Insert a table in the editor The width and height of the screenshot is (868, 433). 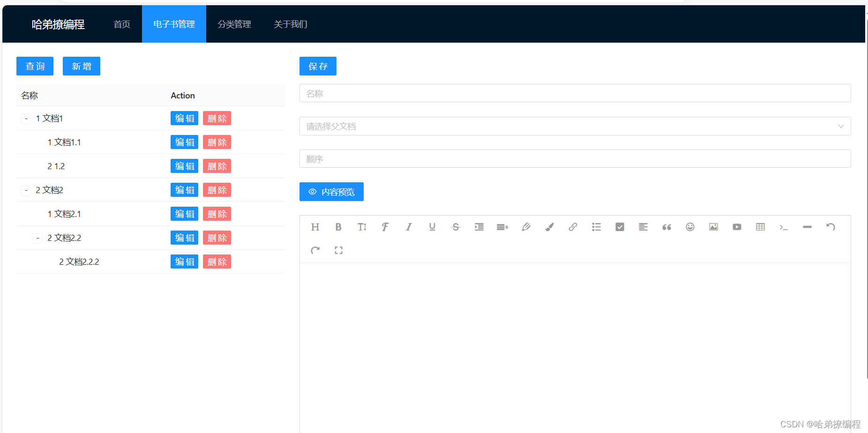tap(760, 227)
